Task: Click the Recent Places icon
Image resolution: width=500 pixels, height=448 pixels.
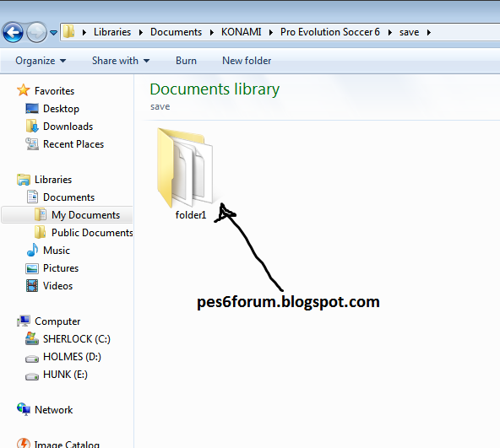Action: click(32, 143)
